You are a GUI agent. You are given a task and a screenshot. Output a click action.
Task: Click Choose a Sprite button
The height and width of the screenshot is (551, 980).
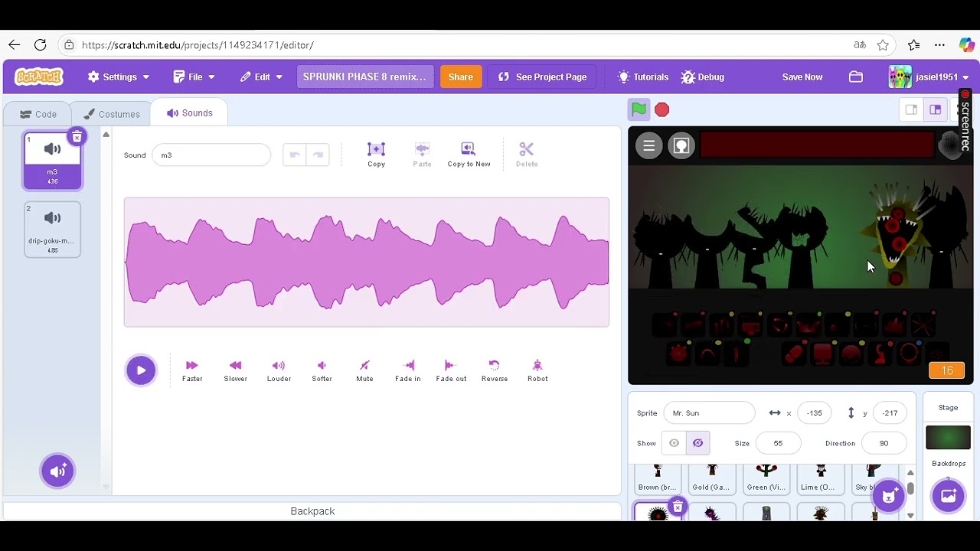(888, 496)
